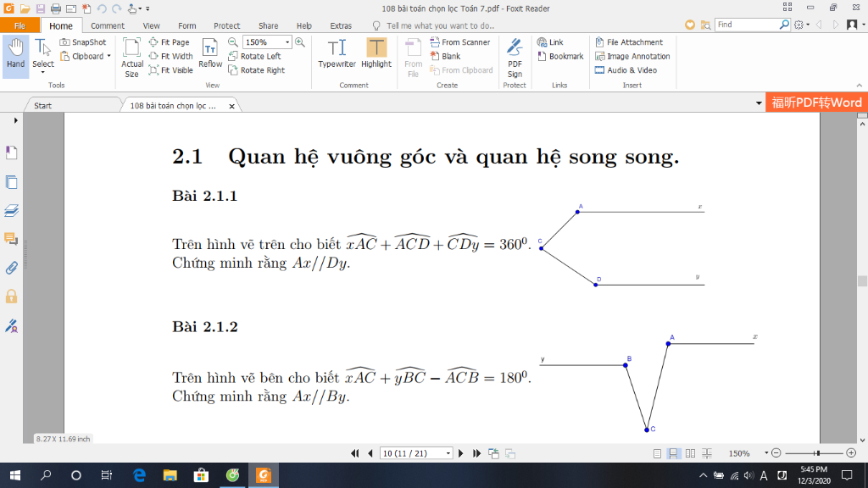Open the Signatures side panel

tap(11, 325)
